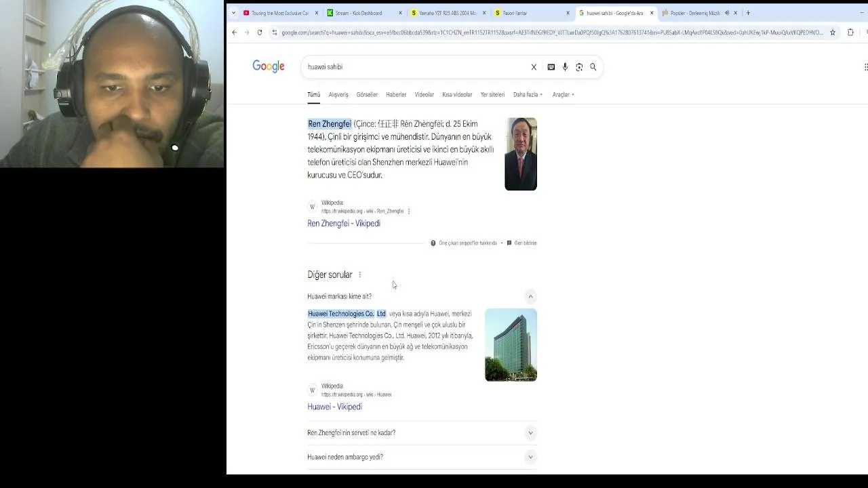Viewport: 868px width, 488px height.
Task: Go to Google home via logo
Action: coord(269,66)
